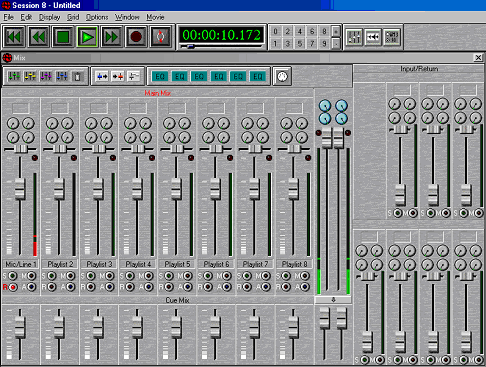The image size is (486, 367).
Task: Click the fast-forward transport button
Action: pos(112,37)
